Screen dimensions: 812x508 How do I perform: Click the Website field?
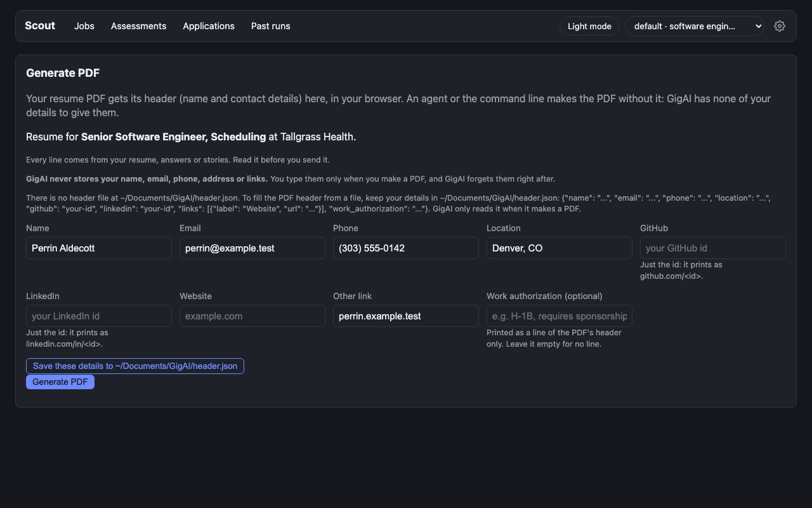(x=252, y=316)
